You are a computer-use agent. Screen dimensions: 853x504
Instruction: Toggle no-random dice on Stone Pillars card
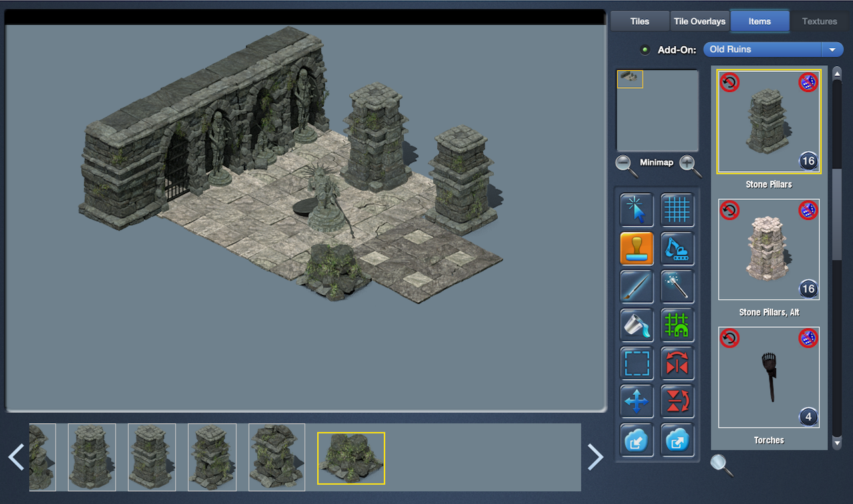[808, 83]
